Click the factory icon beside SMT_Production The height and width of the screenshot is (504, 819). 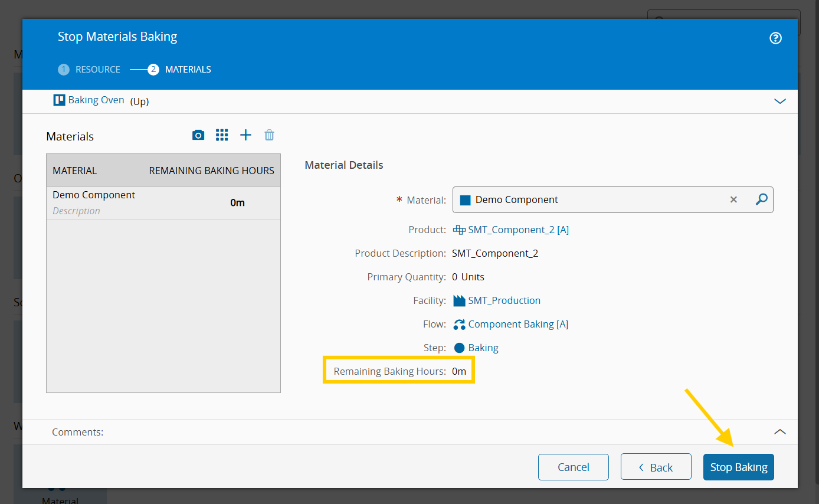tap(459, 301)
